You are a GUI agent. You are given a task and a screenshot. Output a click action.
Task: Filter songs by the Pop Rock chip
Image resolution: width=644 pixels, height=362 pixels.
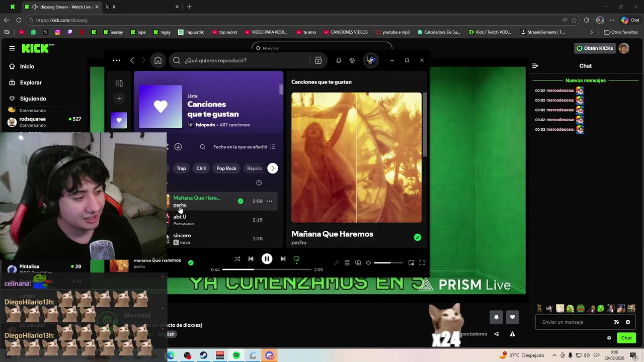click(226, 168)
